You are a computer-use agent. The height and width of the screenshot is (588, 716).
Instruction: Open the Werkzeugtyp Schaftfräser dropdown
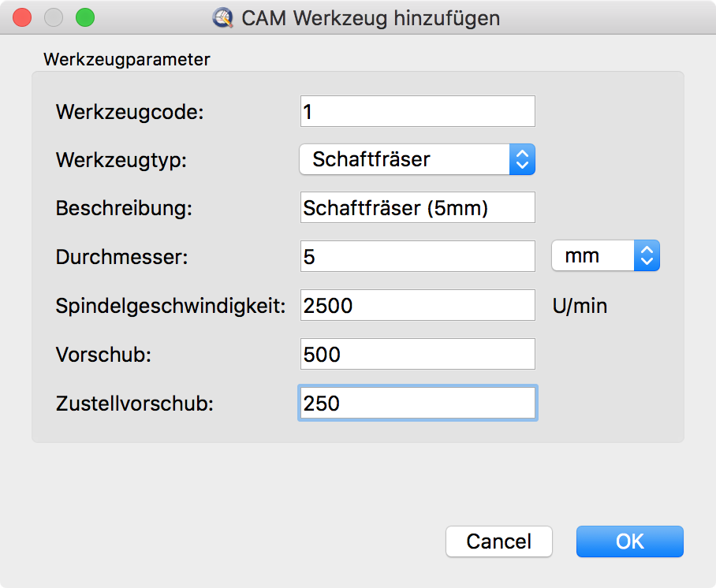click(x=417, y=159)
